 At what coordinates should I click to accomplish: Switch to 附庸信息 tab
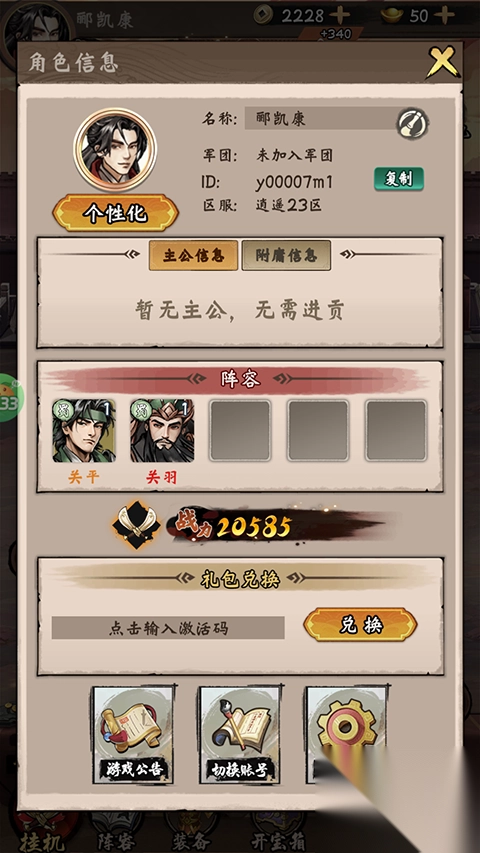pos(286,255)
